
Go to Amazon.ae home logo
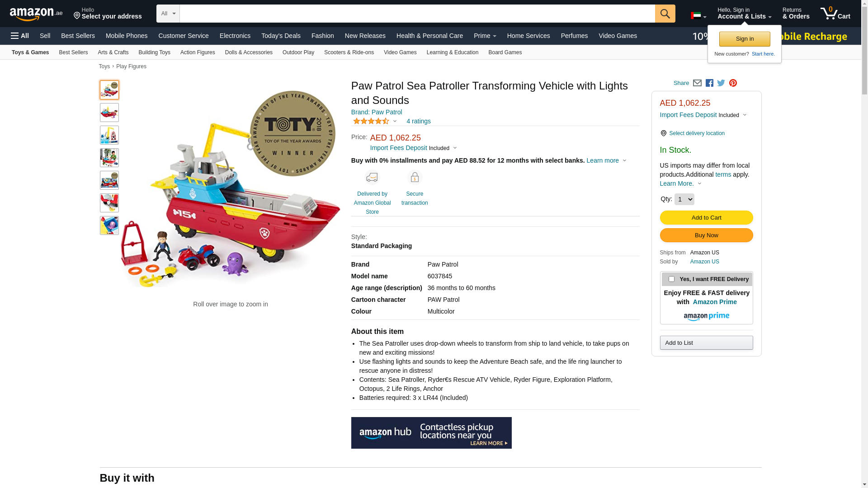click(36, 14)
